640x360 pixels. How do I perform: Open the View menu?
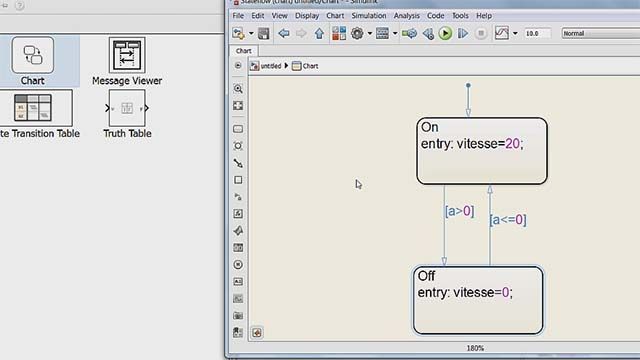click(280, 16)
